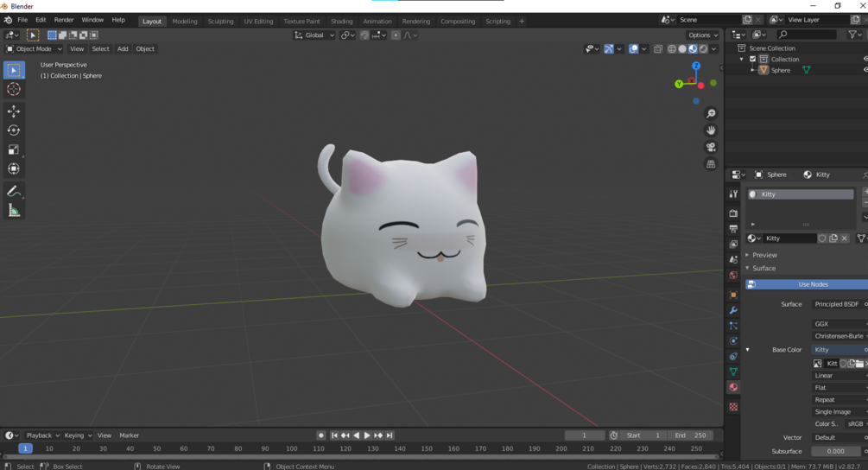This screenshot has height=470, width=868.
Task: Toggle viewport gizmos display
Action: coord(609,48)
